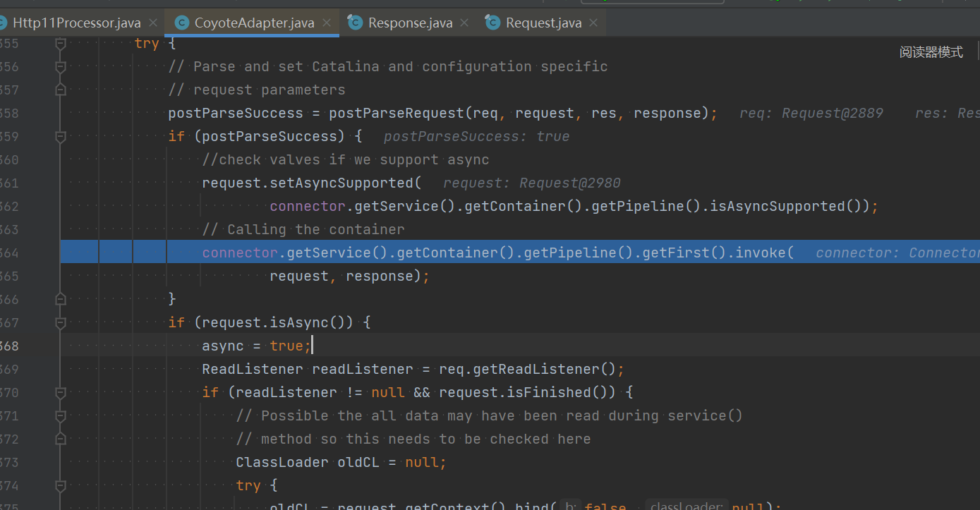Fold the '// Parse and set Catalina' comment
The height and width of the screenshot is (510, 980).
60,67
